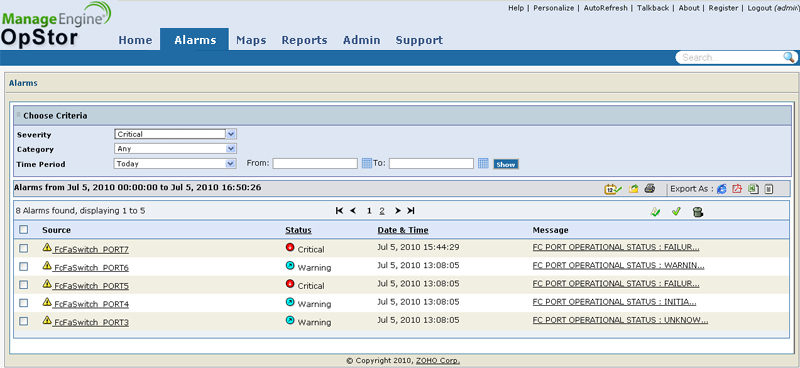Image resolution: width=800 pixels, height=368 pixels.
Task: Export alarms as PDF
Action: pyautogui.click(x=737, y=189)
